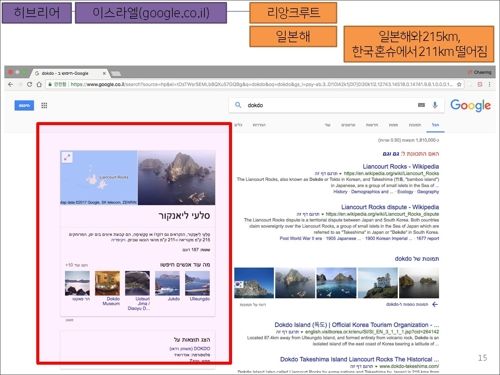
Task: Open Liancourt Rocks map thumbnail
Action: (x=99, y=178)
